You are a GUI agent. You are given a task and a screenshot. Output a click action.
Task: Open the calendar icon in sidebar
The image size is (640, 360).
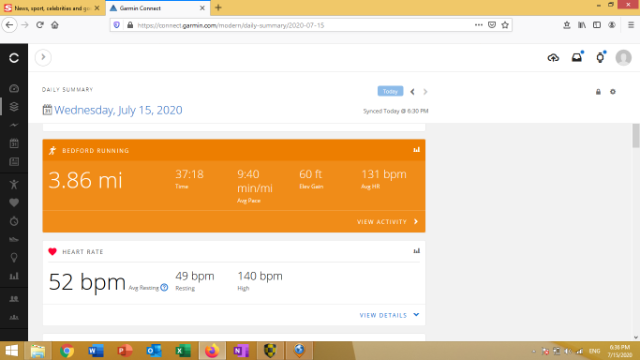(x=14, y=143)
